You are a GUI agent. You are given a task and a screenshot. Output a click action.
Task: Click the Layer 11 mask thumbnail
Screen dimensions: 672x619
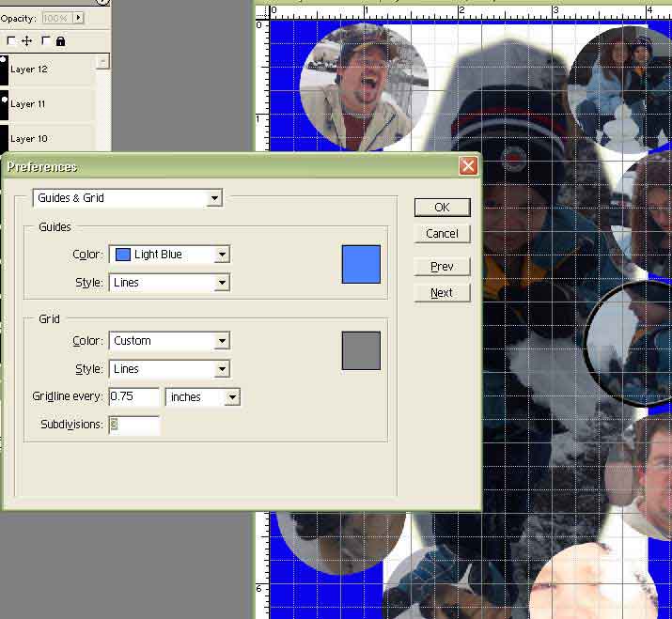point(4,104)
